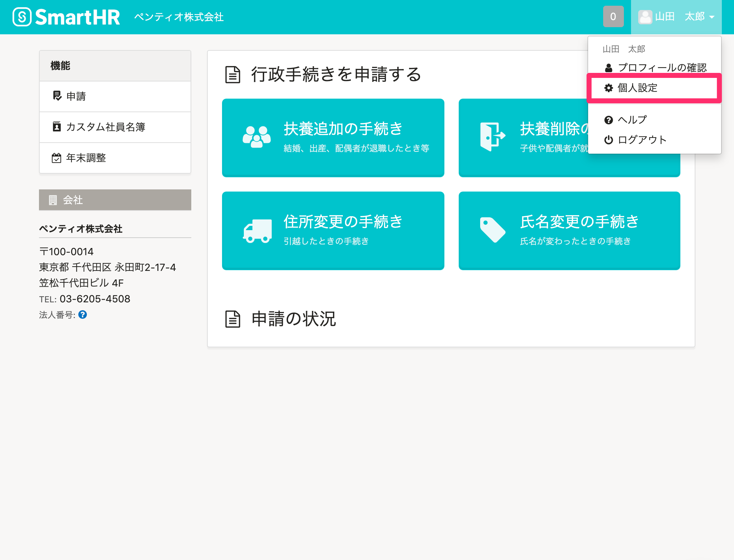
Task: Start the 扶養追加の手続き card
Action: [x=333, y=138]
